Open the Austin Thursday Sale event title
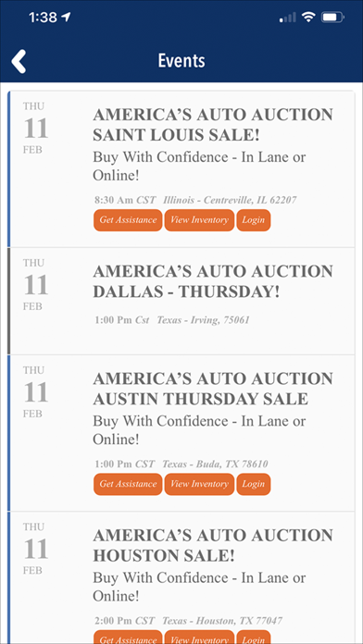This screenshot has width=363, height=644. click(213, 389)
